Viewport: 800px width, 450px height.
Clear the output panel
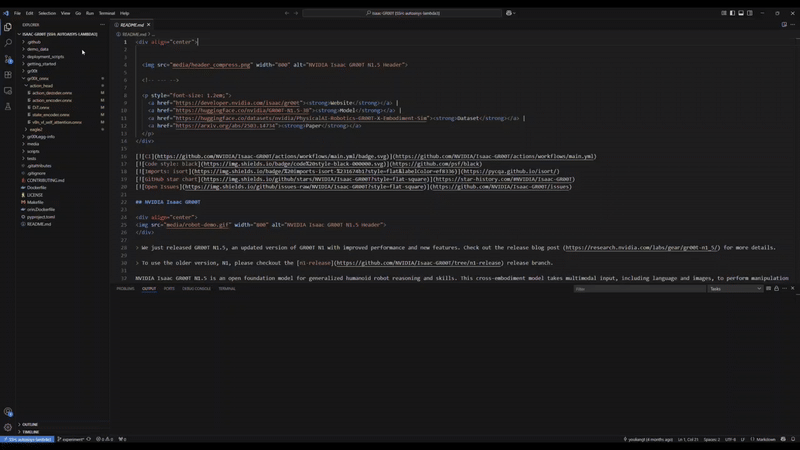(x=768, y=289)
